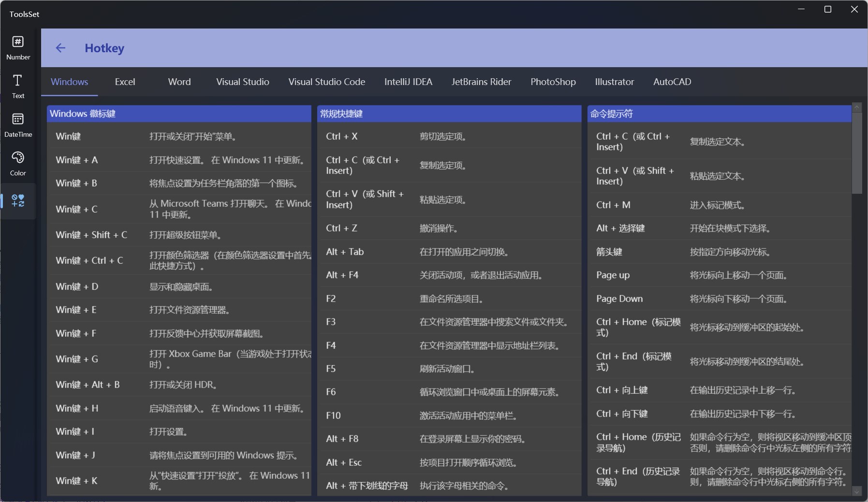Open the PhotoShop hotkeys tab

point(553,82)
